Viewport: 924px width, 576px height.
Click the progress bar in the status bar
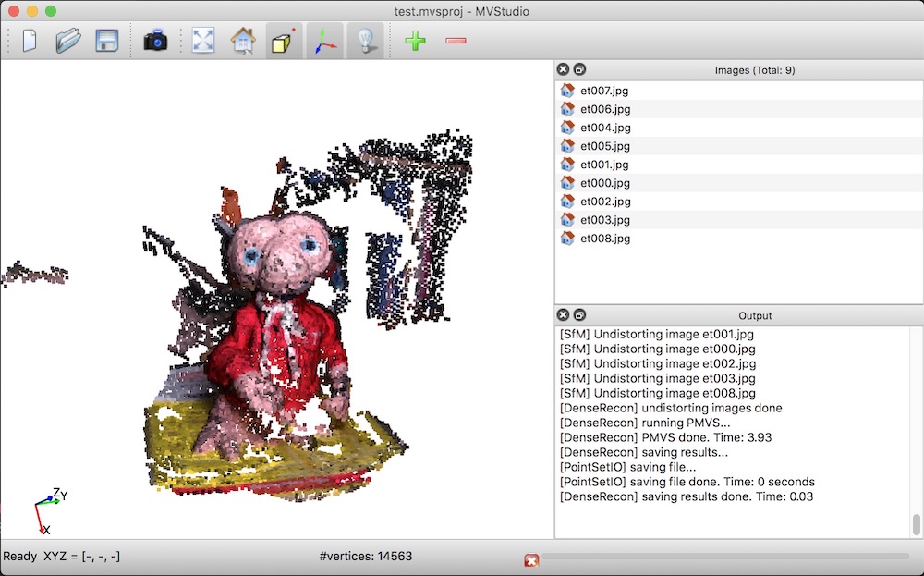(x=724, y=556)
